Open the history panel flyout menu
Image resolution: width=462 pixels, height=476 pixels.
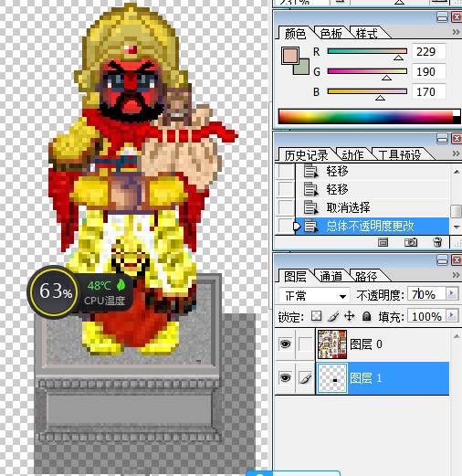click(456, 153)
